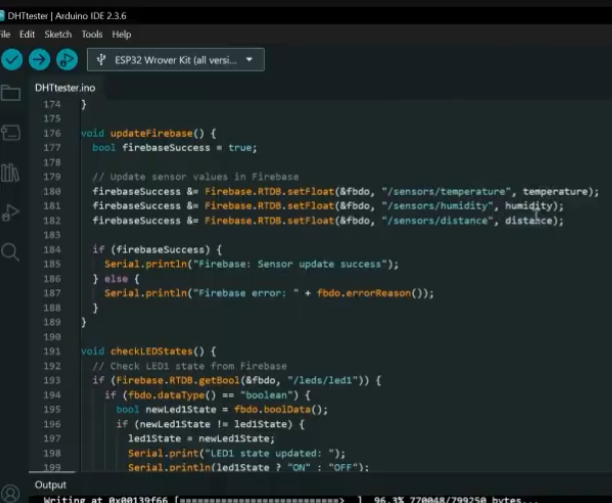Open the Sketchbook folder sidebar panel

coord(10,93)
